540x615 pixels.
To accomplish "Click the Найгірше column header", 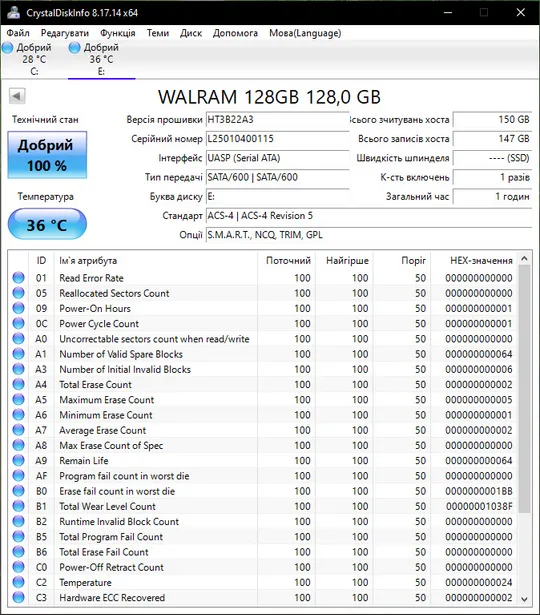I will point(345,260).
